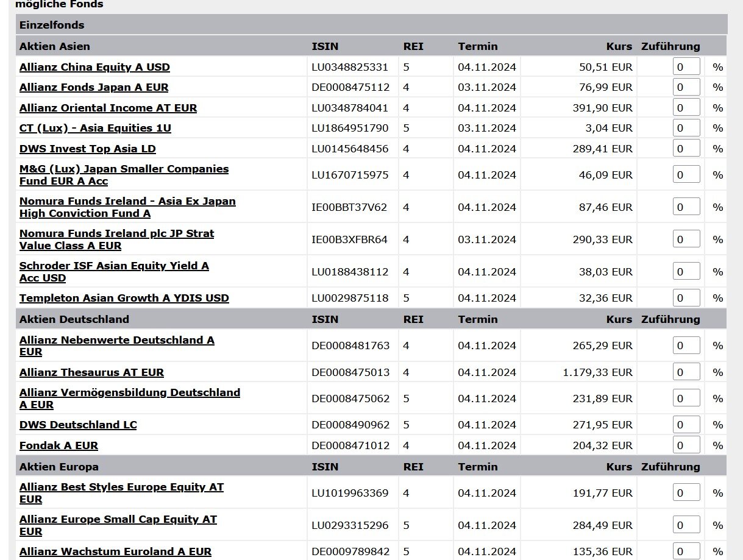Screen dimensions: 743x560
Task: Click the Aktien Asien category header
Action: 55,46
